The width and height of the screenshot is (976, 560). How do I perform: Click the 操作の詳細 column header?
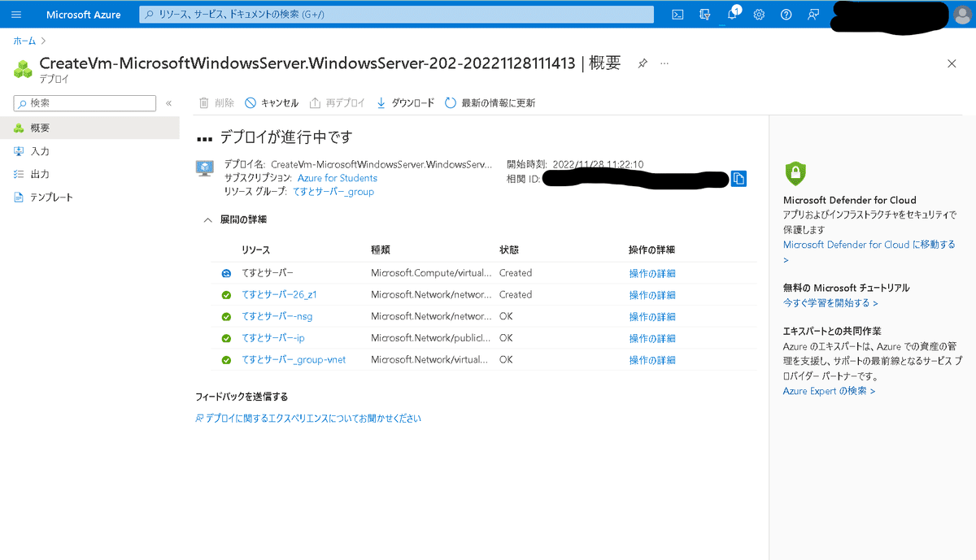pos(652,250)
